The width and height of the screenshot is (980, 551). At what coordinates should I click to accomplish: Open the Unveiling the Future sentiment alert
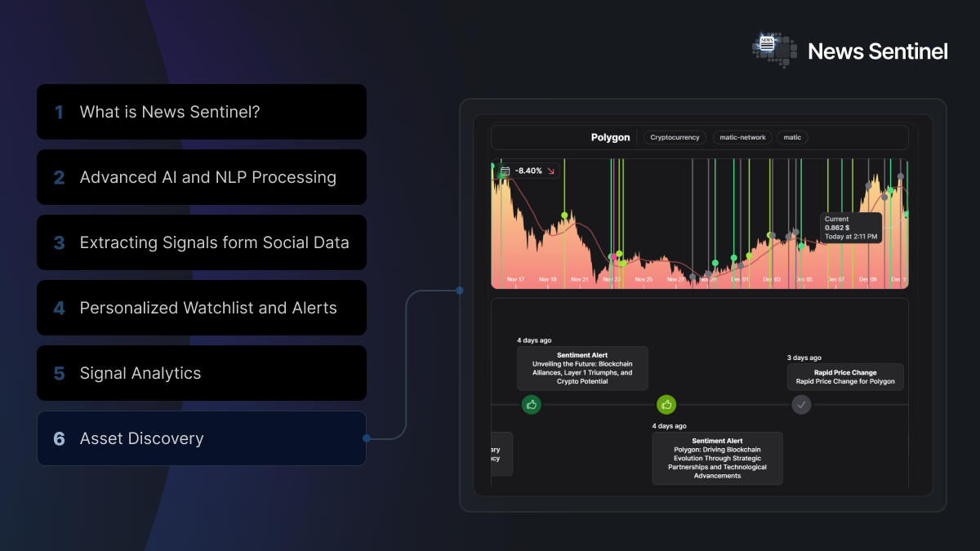click(582, 368)
